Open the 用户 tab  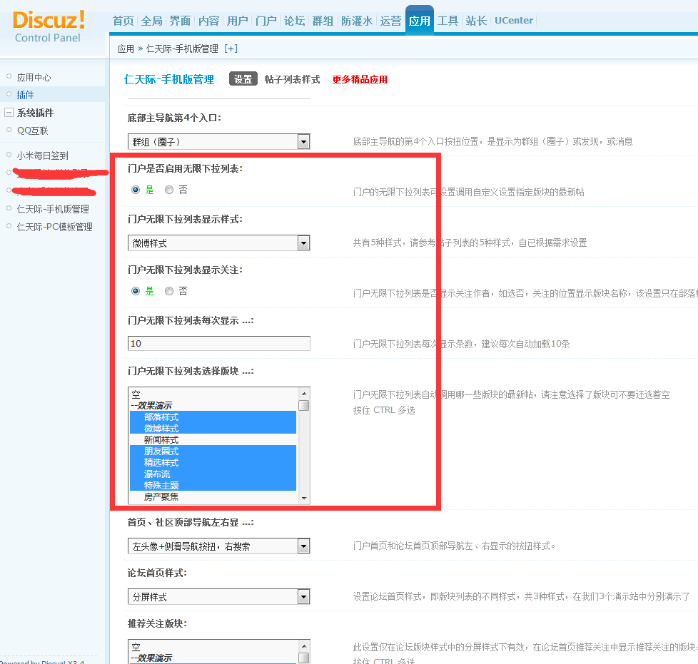[237, 21]
